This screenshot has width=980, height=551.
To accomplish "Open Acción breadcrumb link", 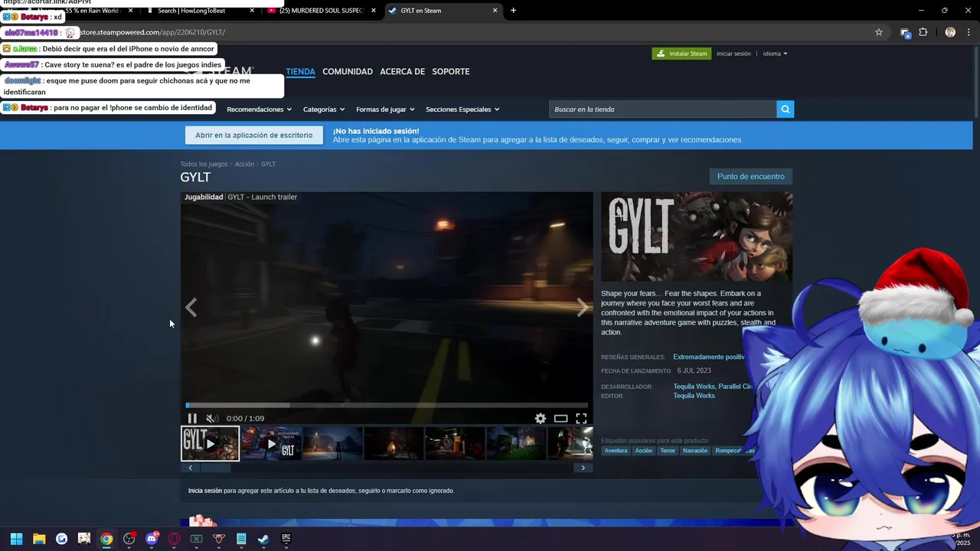I will pyautogui.click(x=244, y=165).
